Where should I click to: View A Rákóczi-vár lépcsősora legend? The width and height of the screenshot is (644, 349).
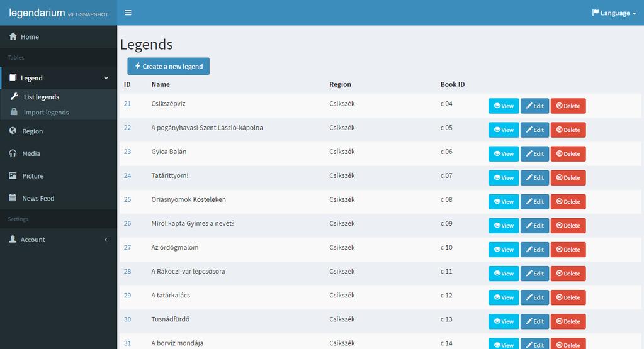pos(504,274)
